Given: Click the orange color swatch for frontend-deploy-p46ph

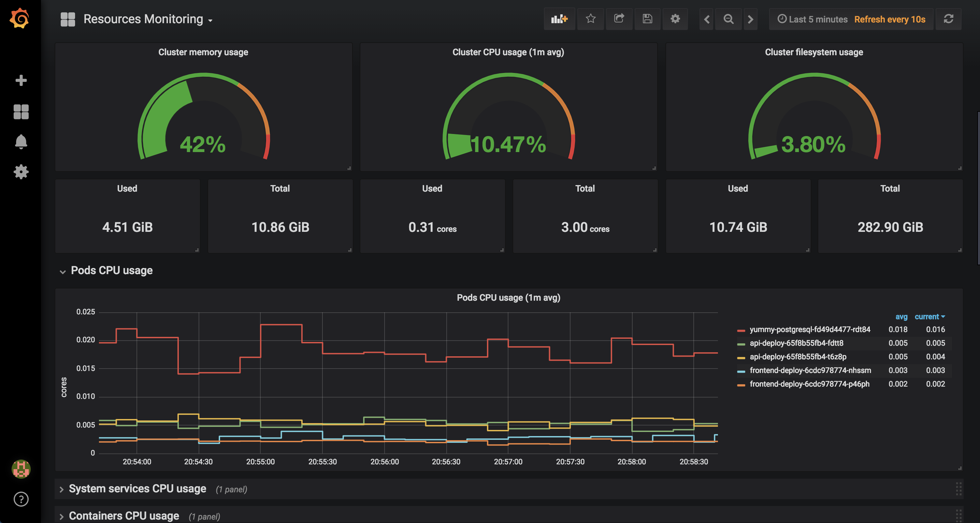Looking at the screenshot, I should point(741,385).
